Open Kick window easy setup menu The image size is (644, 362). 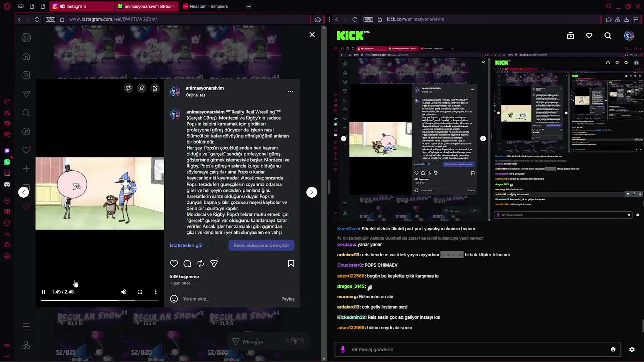tap(635, 19)
